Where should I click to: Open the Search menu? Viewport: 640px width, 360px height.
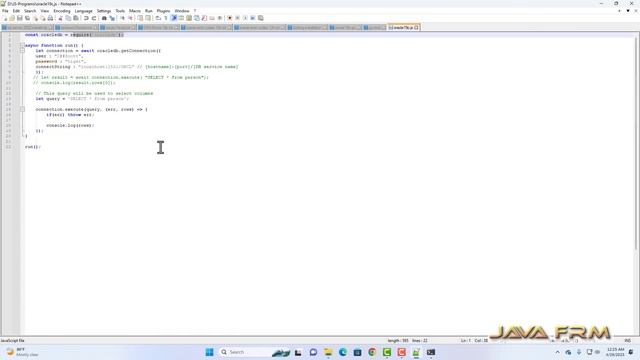pos(30,11)
